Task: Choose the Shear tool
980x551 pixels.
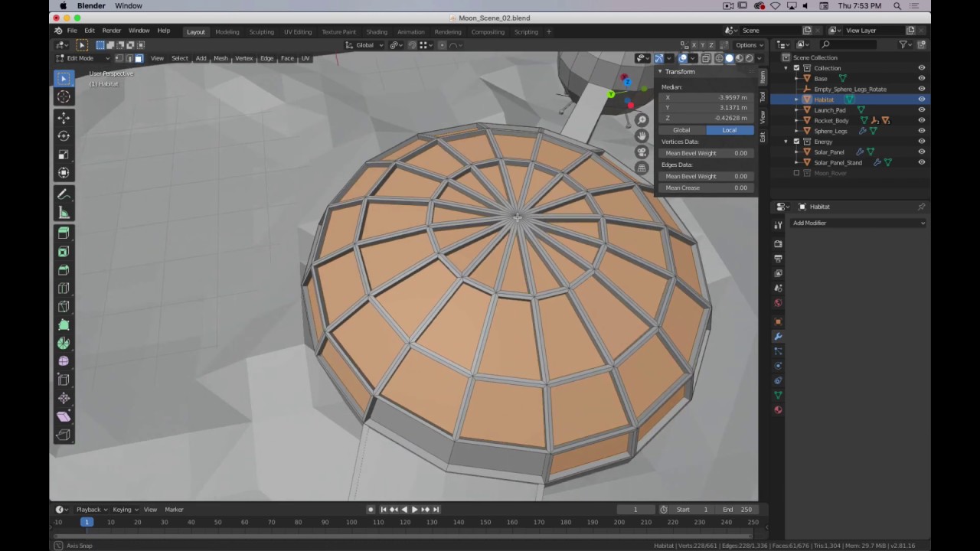Action: pos(64,417)
